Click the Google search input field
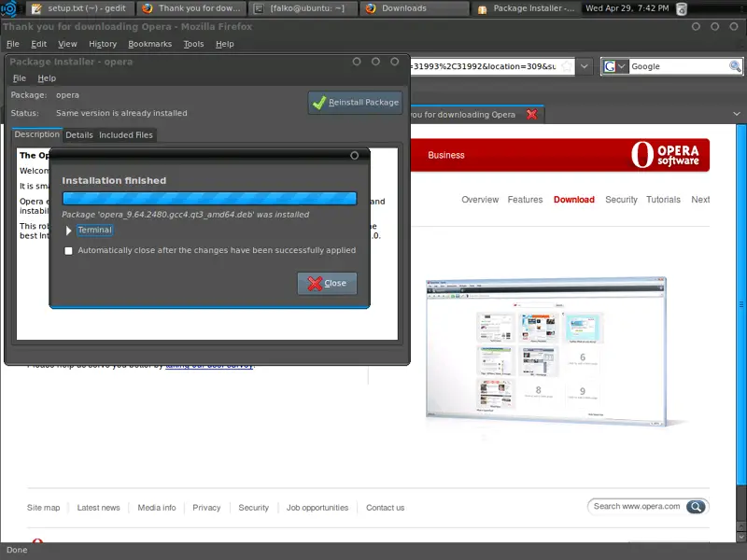This screenshot has height=560, width=747. click(x=679, y=66)
